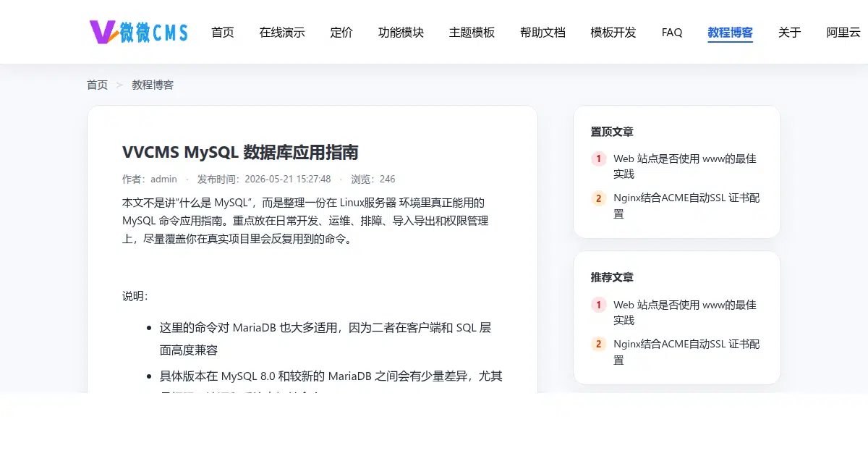Go to 首页 in the breadcrumb
The height and width of the screenshot is (456, 868).
point(97,85)
